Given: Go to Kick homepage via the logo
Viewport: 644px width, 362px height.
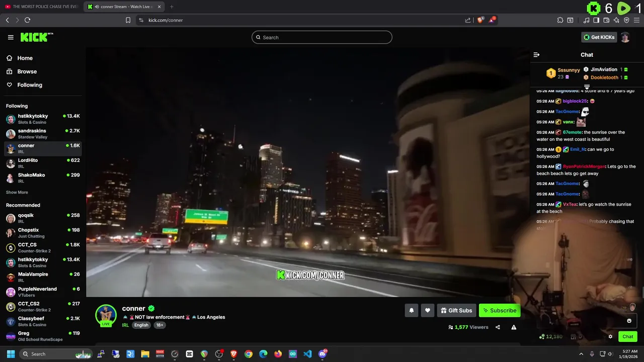Looking at the screenshot, I should (x=37, y=37).
